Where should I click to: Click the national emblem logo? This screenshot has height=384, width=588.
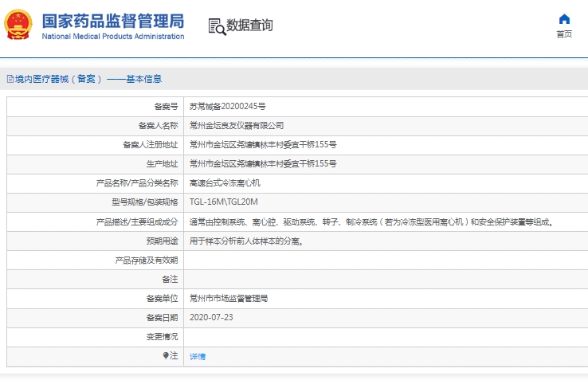18,25
